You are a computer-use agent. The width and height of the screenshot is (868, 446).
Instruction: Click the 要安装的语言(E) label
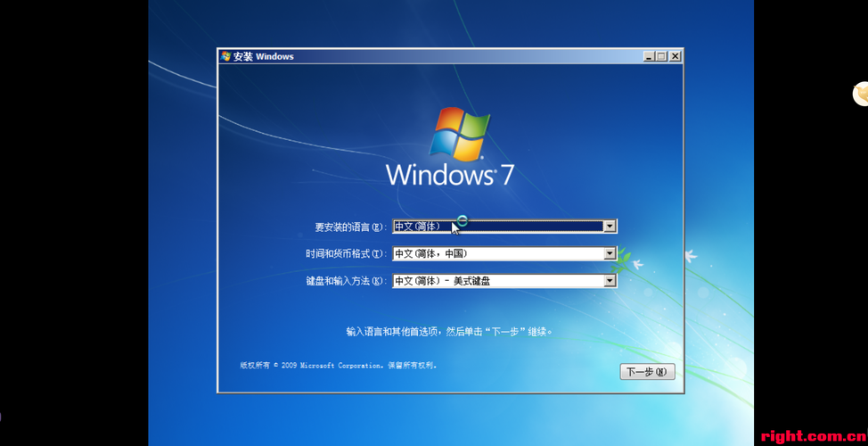(351, 227)
